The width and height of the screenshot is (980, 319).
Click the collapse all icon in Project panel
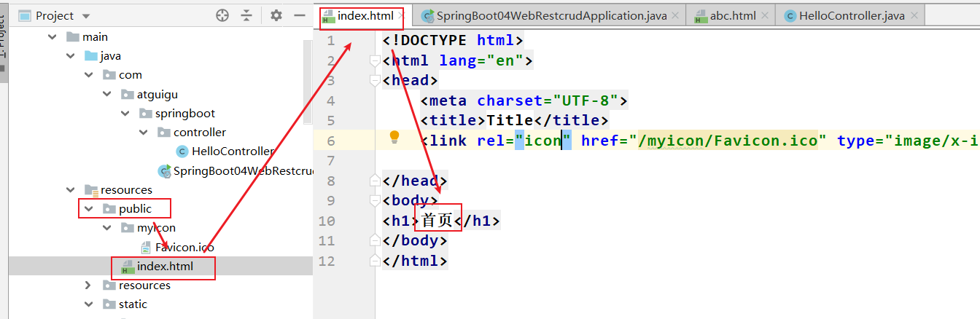[x=246, y=15]
